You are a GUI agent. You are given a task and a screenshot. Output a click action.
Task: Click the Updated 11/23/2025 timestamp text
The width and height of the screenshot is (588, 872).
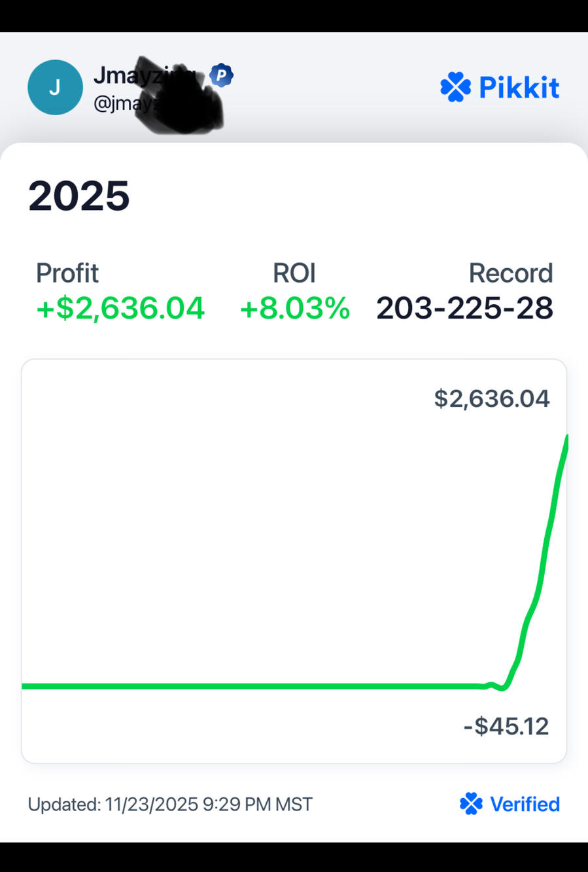click(170, 804)
